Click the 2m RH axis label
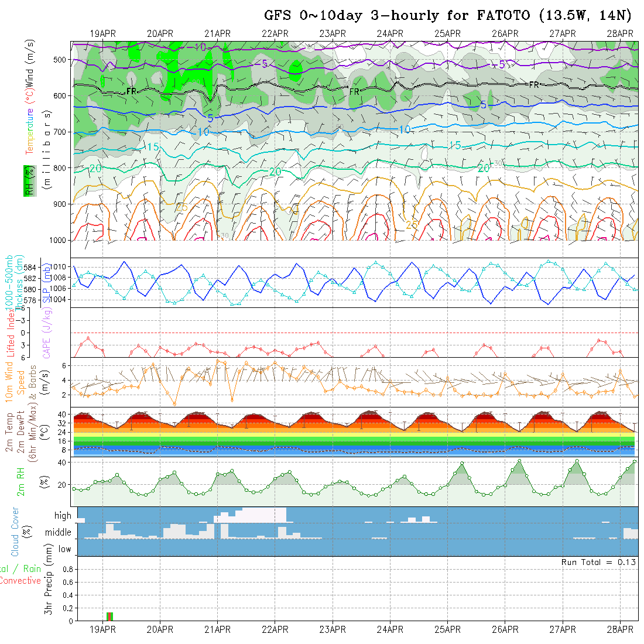The image size is (644, 644). pyautogui.click(x=20, y=482)
